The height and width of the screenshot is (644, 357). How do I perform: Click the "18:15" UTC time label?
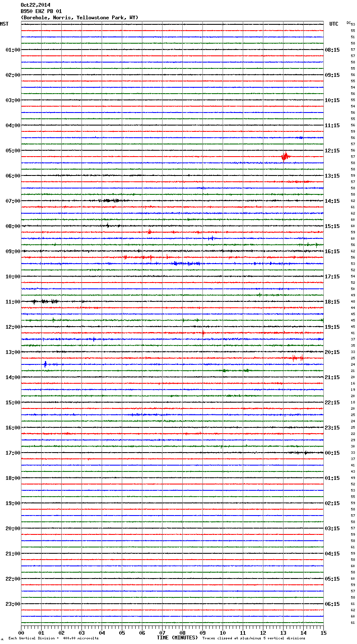[332, 302]
